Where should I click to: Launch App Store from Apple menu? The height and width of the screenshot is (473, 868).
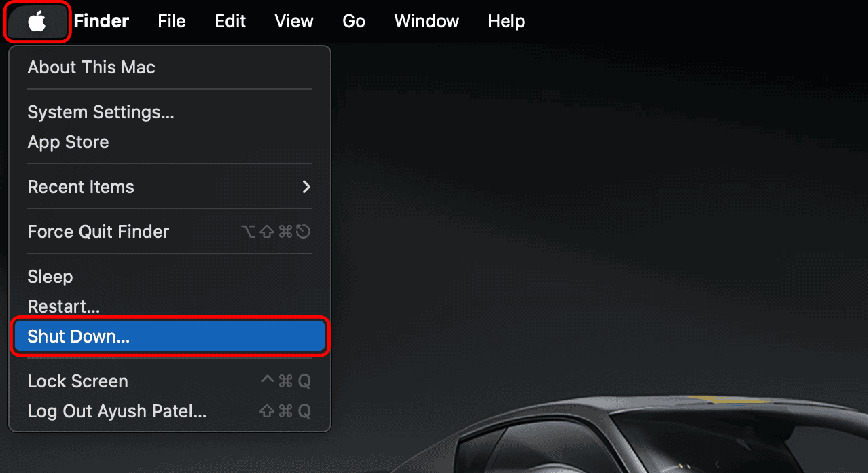[x=169, y=142]
